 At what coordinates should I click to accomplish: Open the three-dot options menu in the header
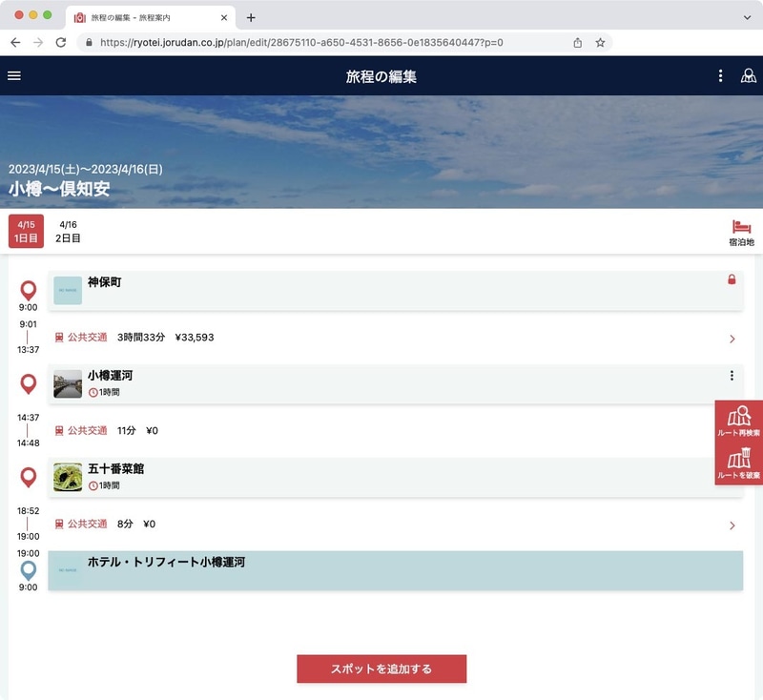pyautogui.click(x=720, y=76)
